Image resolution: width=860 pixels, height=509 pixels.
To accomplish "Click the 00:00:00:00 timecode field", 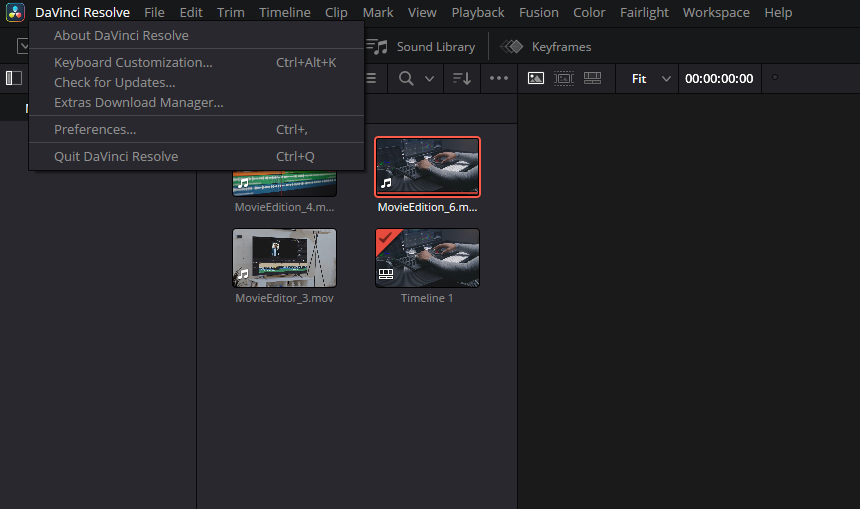I will pos(719,78).
